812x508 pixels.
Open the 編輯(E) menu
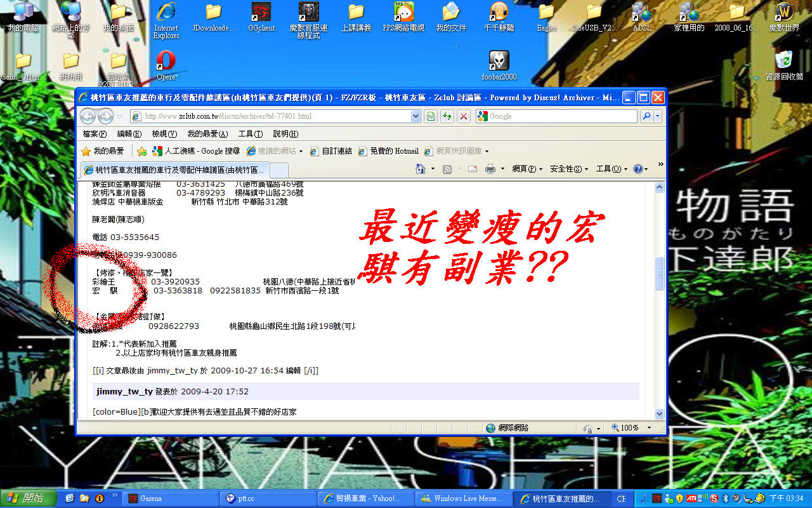tap(129, 134)
